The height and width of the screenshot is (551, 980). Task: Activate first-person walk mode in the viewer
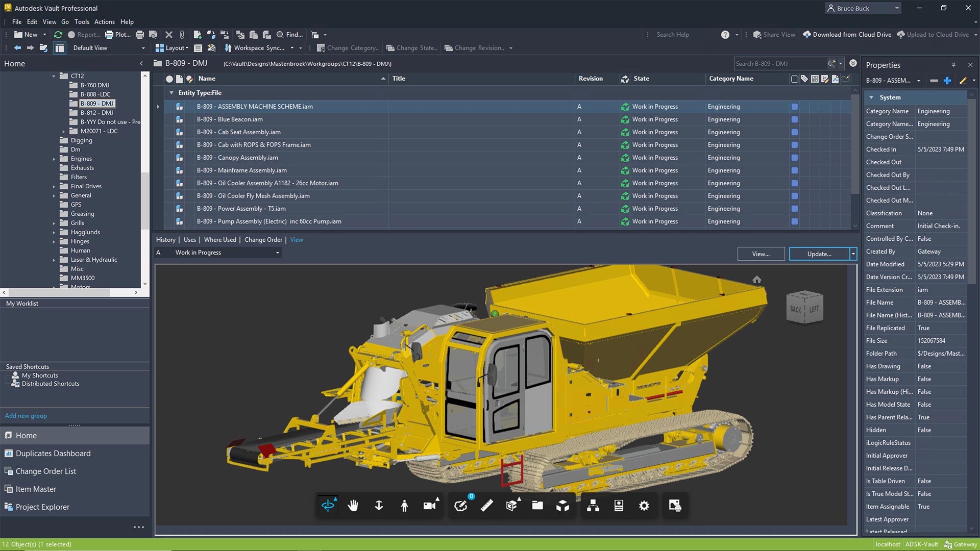pyautogui.click(x=404, y=505)
